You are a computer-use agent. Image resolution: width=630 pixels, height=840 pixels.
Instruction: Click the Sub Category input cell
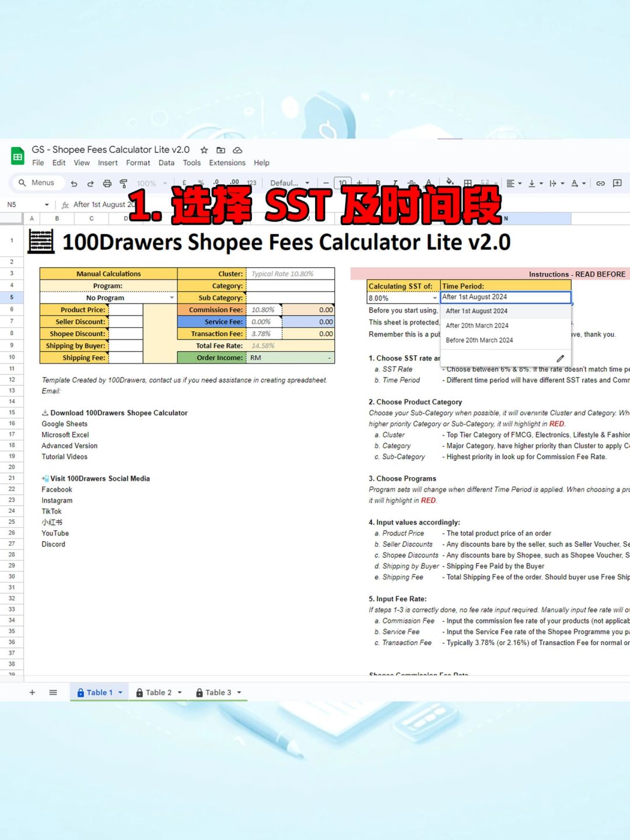[290, 297]
